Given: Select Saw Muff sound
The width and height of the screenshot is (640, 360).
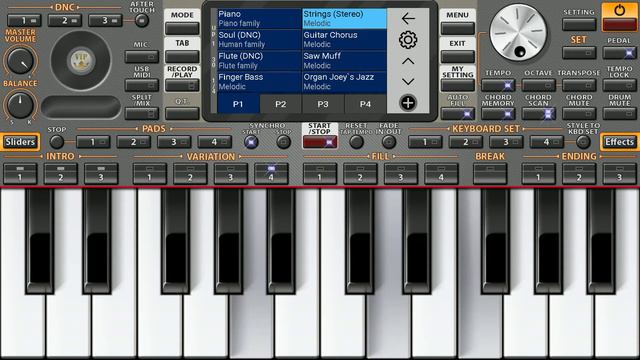Looking at the screenshot, I should 344,61.
